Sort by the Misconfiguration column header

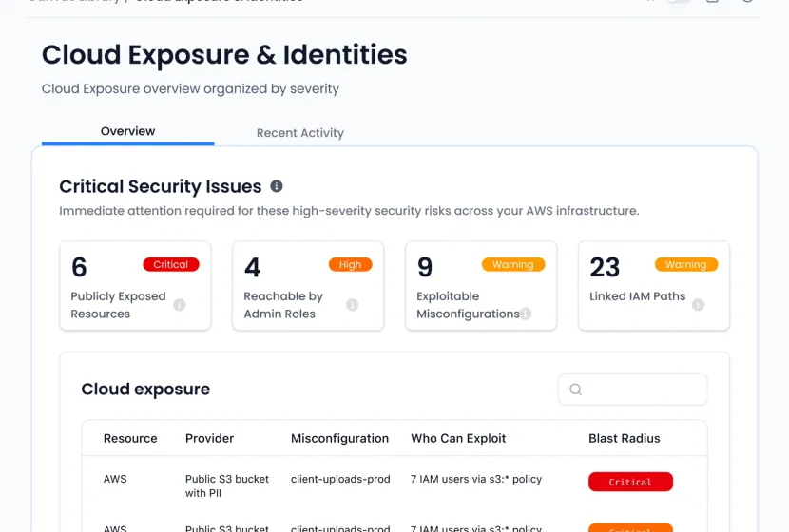coord(339,439)
